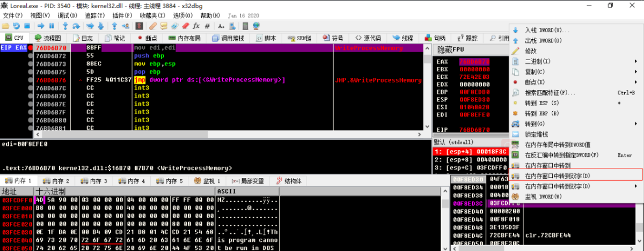Expand the 二进制(I) submenu
Screen dimensions: 644x251
pos(575,61)
